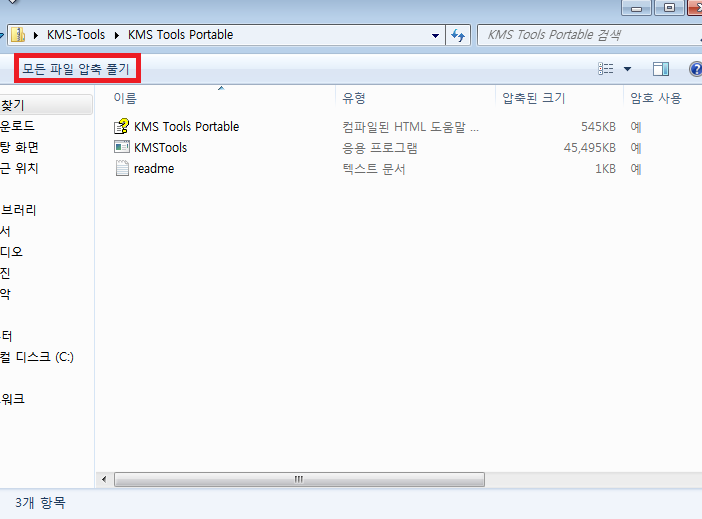
Task: Sort files by the 유형 column header
Action: coord(355,98)
